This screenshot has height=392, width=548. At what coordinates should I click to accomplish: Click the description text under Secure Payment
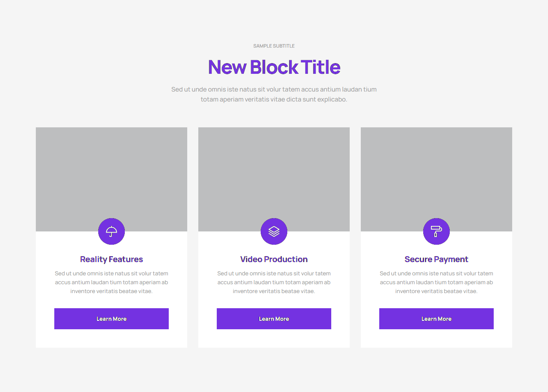point(436,282)
